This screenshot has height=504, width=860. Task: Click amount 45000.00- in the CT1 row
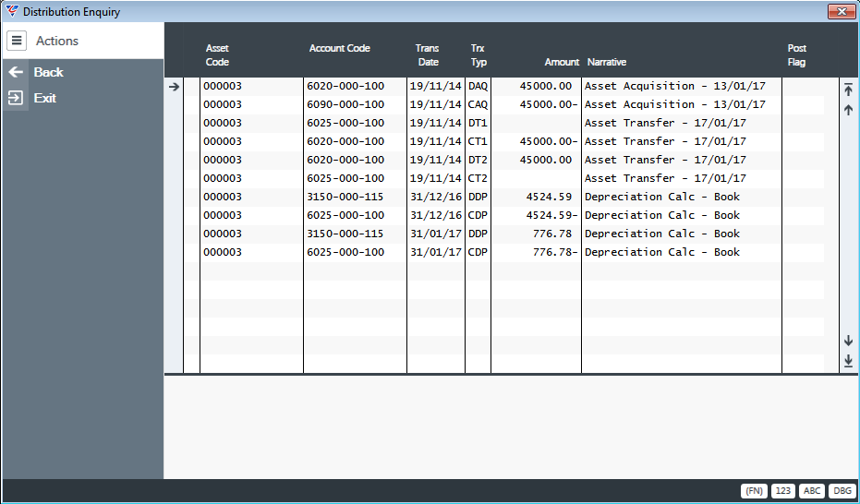549,141
